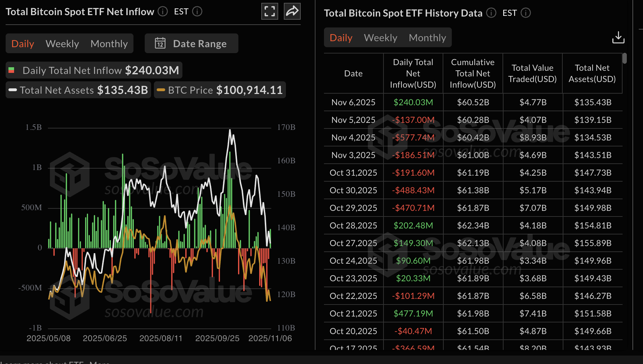
Task: Select Weekly in the History Data panel
Action: coord(380,37)
